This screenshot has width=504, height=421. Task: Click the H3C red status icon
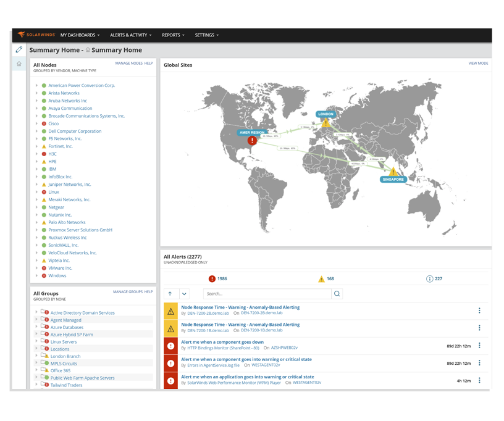44,154
